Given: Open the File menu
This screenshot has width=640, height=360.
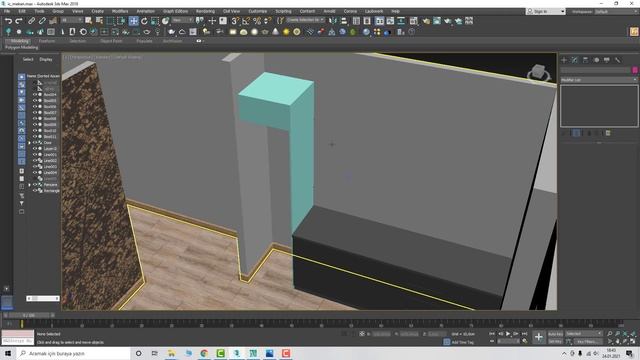Looking at the screenshot, I should [x=7, y=11].
